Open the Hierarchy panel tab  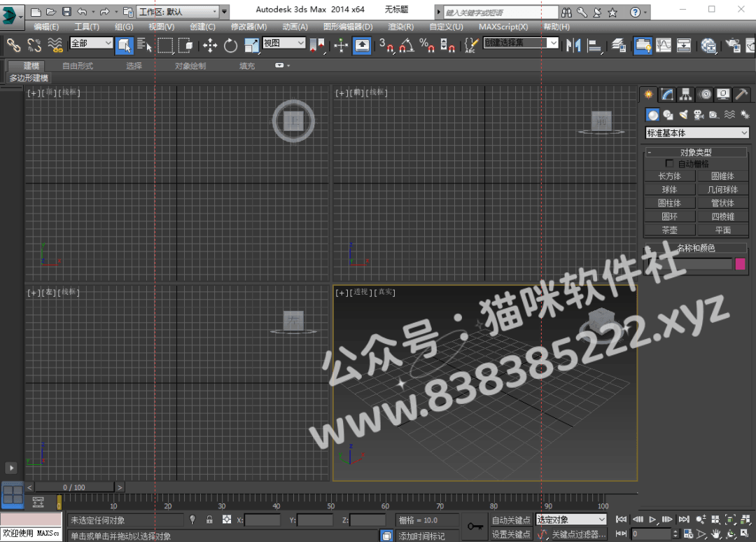(685, 94)
